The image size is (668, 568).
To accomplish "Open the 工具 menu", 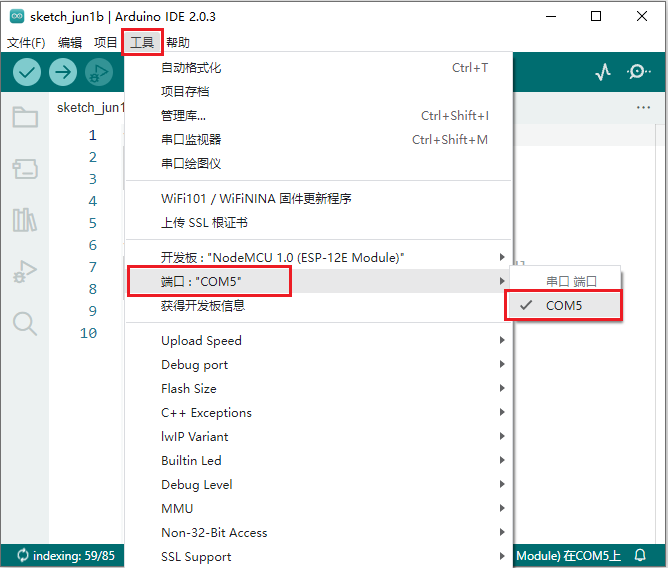I will (142, 43).
